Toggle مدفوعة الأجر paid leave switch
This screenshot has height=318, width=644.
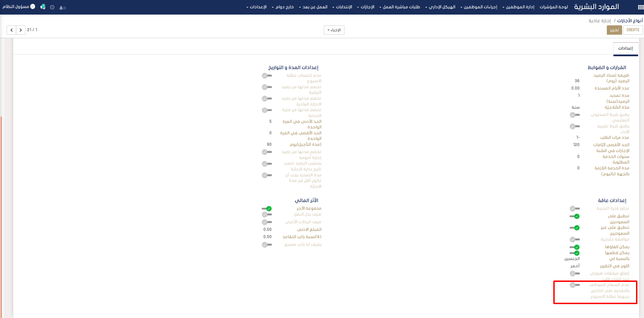tap(267, 209)
